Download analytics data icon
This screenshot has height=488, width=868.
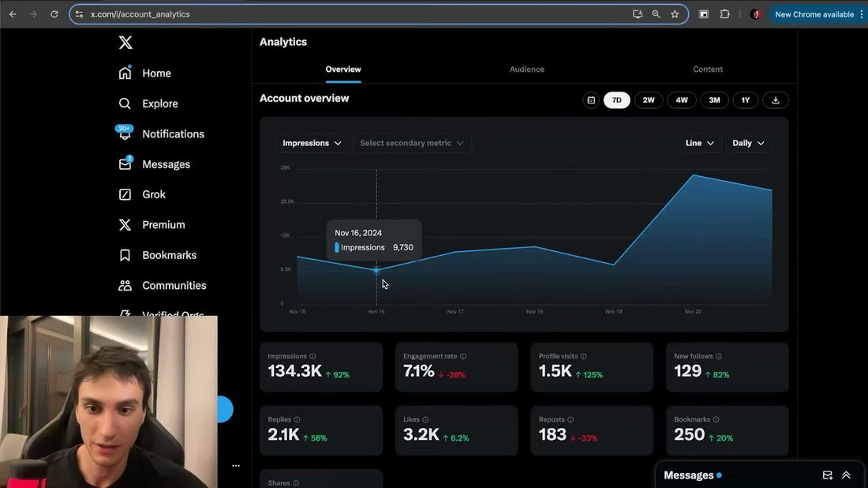tap(775, 100)
